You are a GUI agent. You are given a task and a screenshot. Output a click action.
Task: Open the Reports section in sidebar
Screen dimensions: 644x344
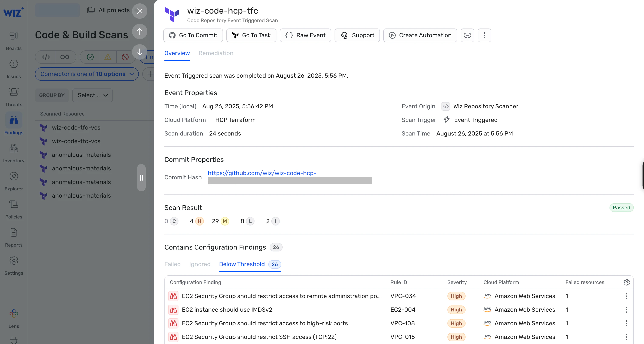[x=14, y=237]
